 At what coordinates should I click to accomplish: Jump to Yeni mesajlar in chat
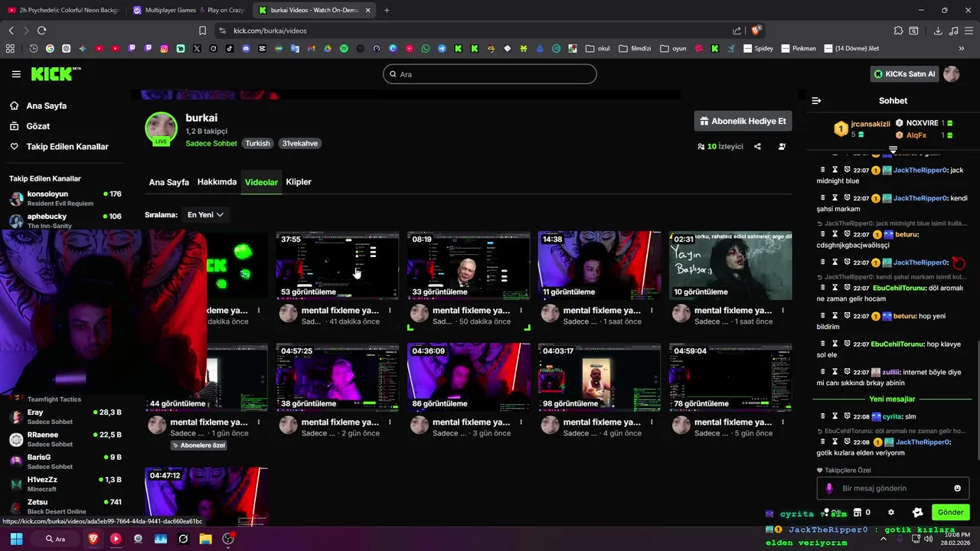coord(892,399)
